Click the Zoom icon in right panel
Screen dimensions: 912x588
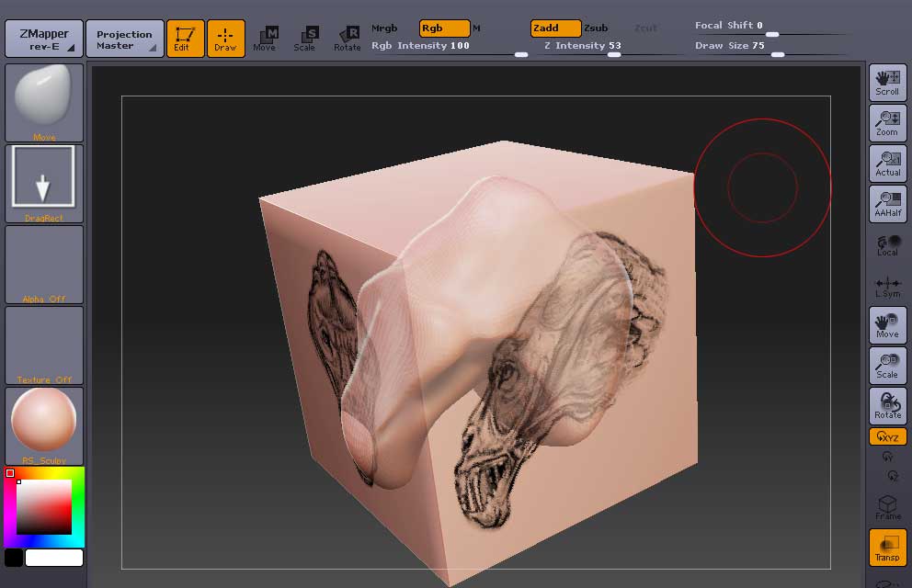click(x=887, y=123)
